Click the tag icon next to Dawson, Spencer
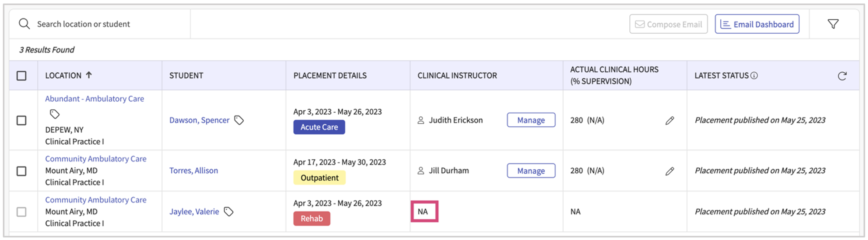 click(x=239, y=120)
